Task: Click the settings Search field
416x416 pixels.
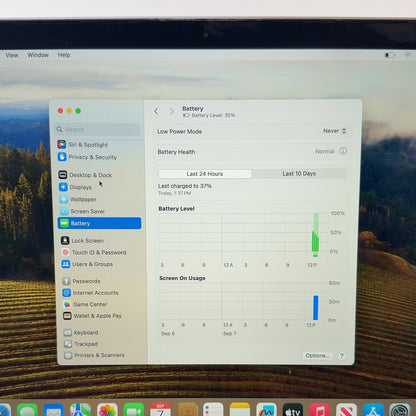Action: pyautogui.click(x=98, y=129)
